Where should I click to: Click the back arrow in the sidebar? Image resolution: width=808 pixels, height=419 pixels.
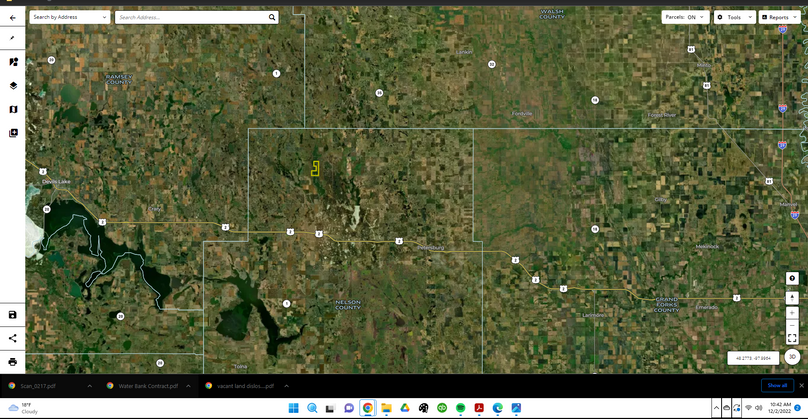[13, 17]
